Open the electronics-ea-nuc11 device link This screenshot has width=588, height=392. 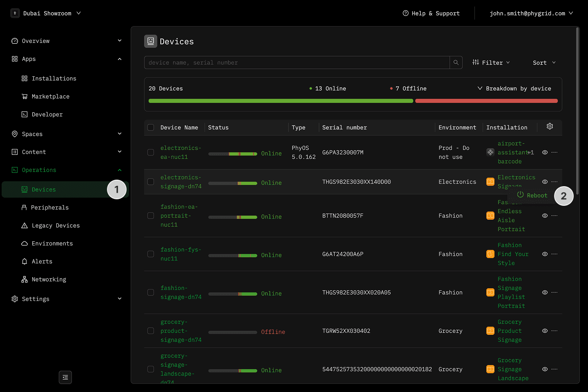[x=180, y=152]
